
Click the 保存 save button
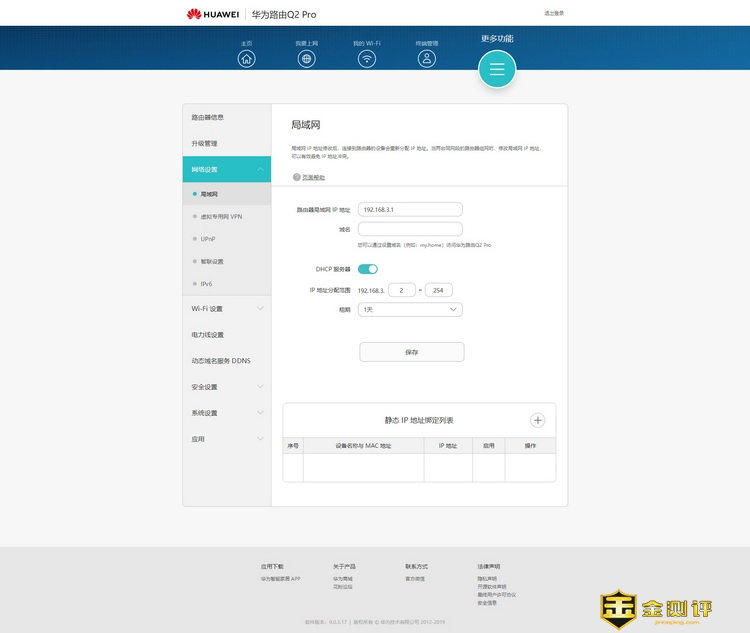(x=412, y=352)
